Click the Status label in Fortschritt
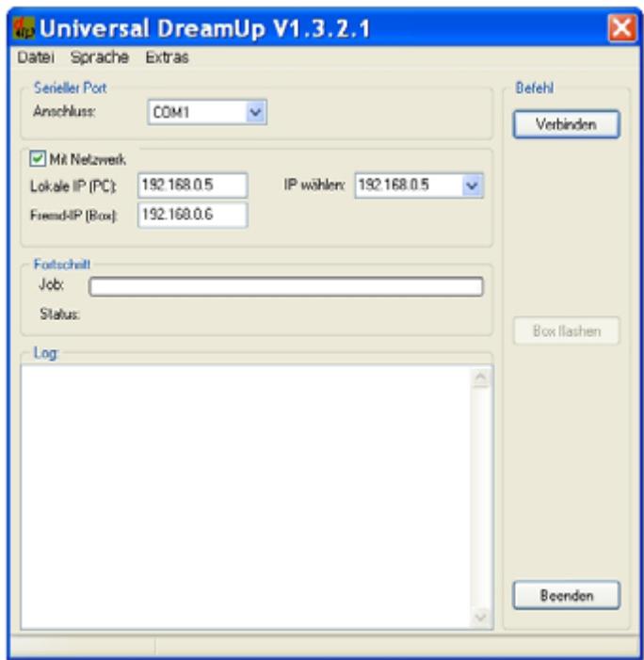 59,314
